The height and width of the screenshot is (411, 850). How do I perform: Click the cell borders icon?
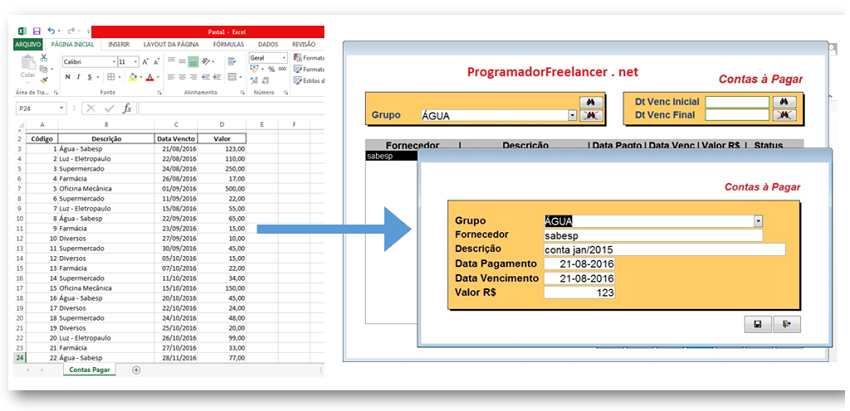point(111,77)
